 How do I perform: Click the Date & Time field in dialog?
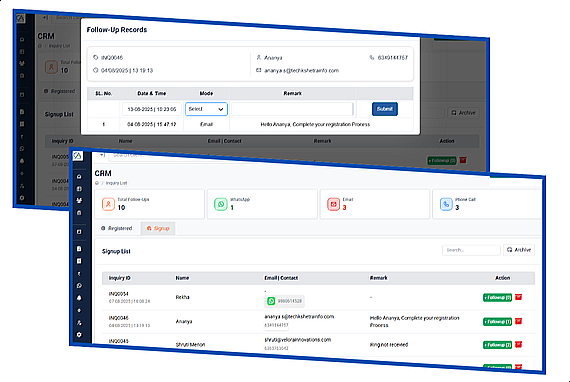pos(152,109)
